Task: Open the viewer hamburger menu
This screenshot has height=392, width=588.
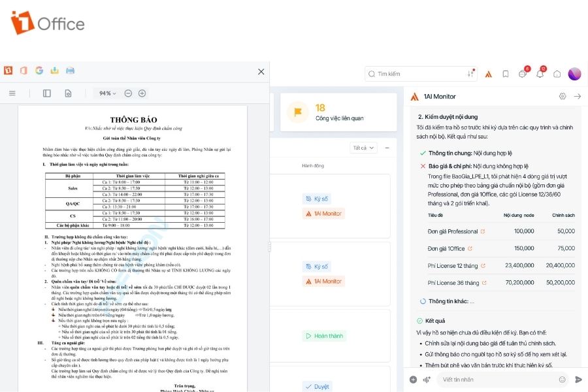Action: click(x=12, y=93)
